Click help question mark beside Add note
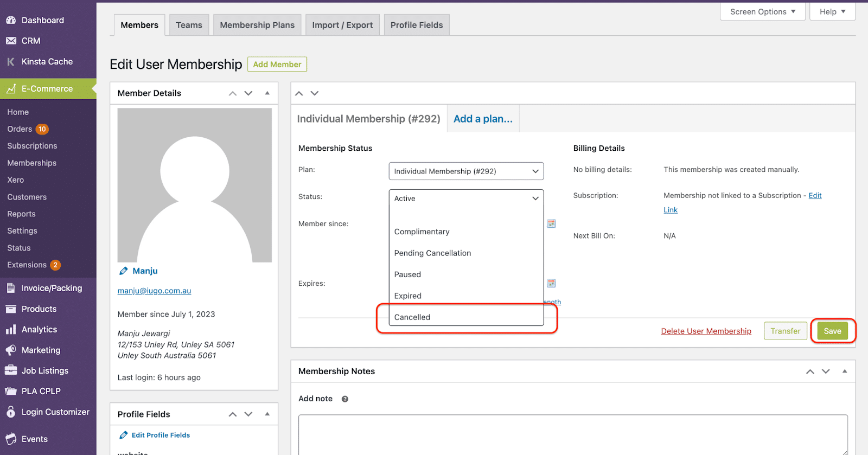Viewport: 868px width, 455px height. coord(345,399)
